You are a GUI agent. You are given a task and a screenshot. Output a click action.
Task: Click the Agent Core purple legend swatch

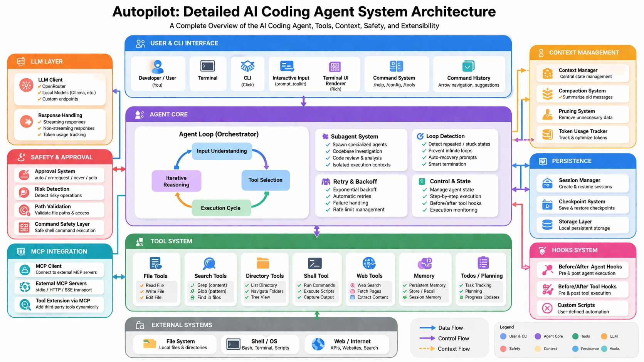(538, 336)
